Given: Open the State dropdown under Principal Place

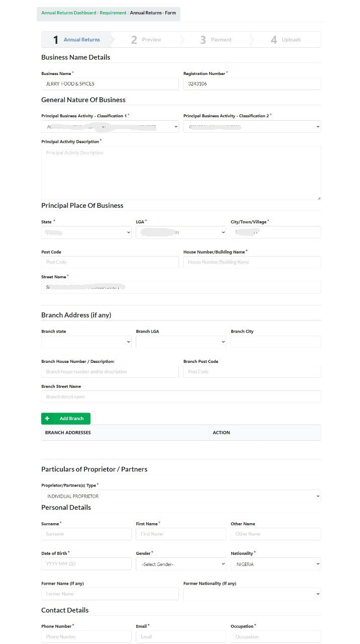Looking at the screenshot, I should [86, 232].
